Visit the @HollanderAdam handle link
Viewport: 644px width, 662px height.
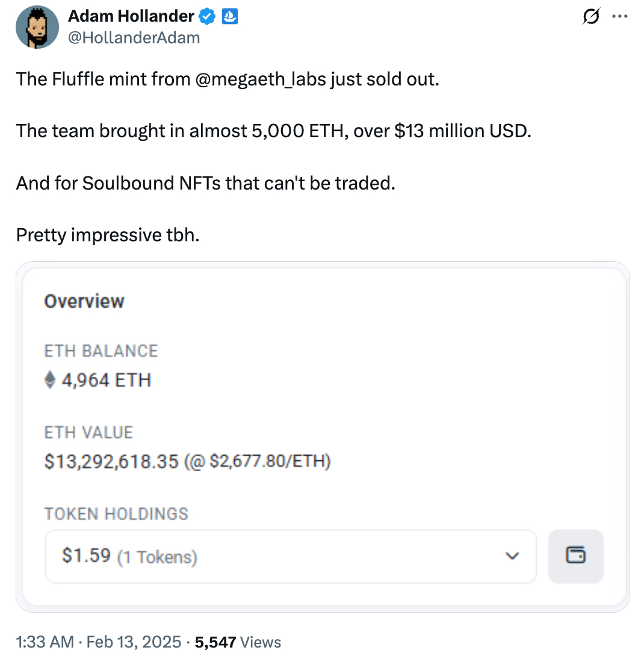tap(134, 38)
